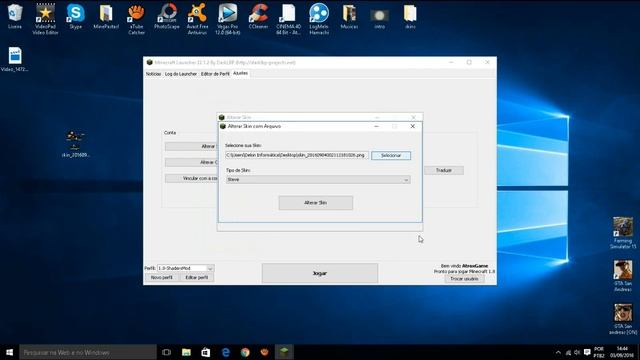Open Avast Free Antivirus shortcut
This screenshot has width=640, height=360.
(197, 19)
